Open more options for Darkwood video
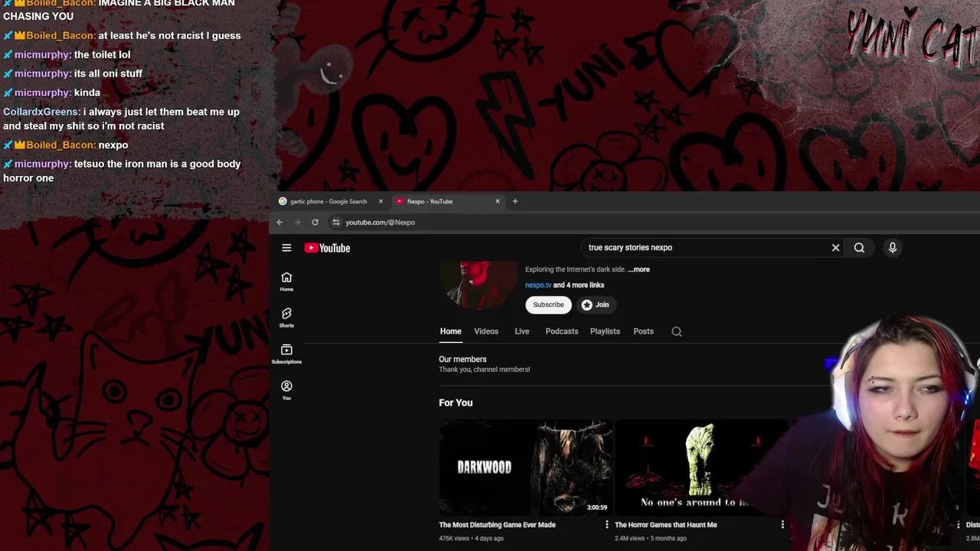 click(607, 524)
